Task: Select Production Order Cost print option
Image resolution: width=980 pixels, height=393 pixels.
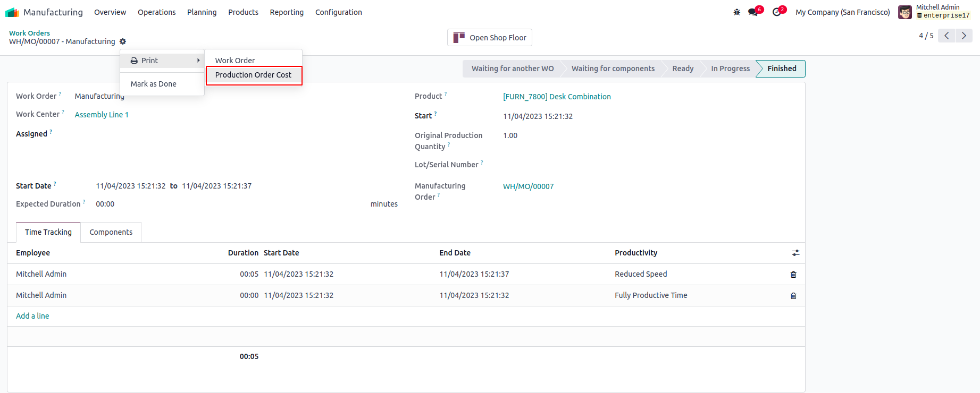Action: pos(253,75)
